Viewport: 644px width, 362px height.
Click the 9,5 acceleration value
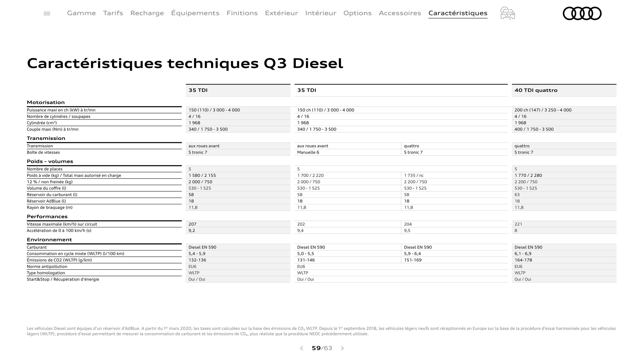point(407,230)
